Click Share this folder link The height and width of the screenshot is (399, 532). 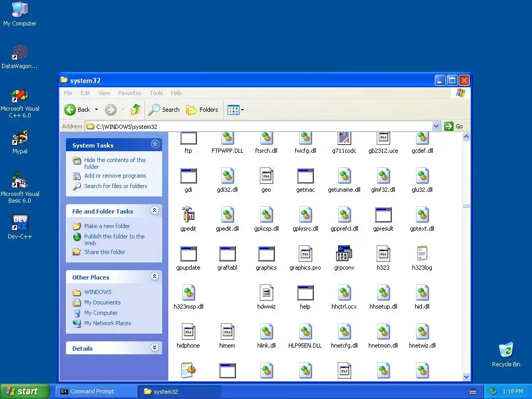point(105,252)
